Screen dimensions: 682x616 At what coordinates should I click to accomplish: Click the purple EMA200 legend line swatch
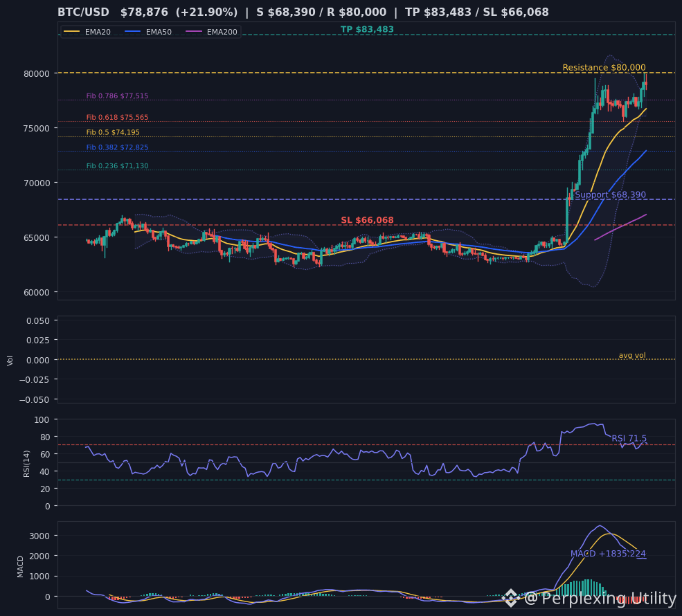click(194, 32)
